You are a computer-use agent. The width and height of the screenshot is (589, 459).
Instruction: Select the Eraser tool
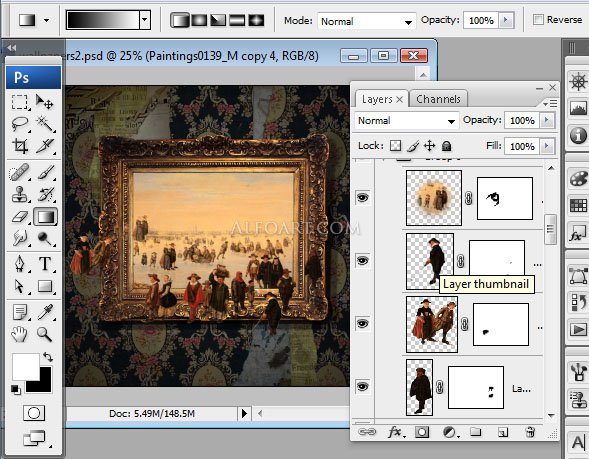coord(20,217)
